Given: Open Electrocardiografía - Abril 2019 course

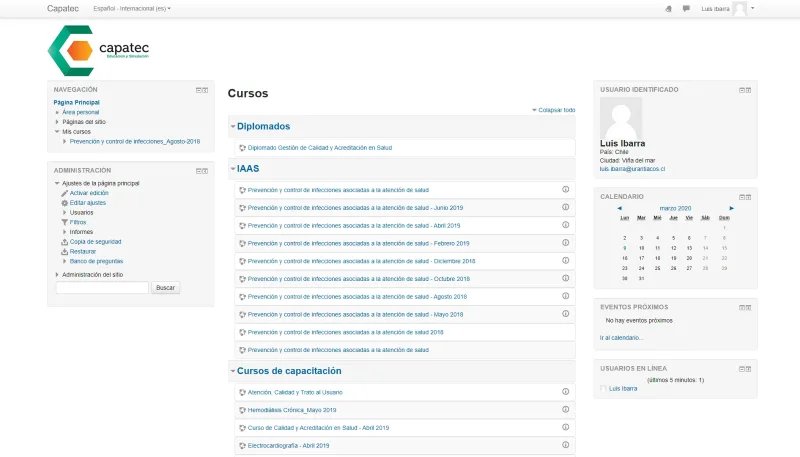Looking at the screenshot, I should 288,446.
